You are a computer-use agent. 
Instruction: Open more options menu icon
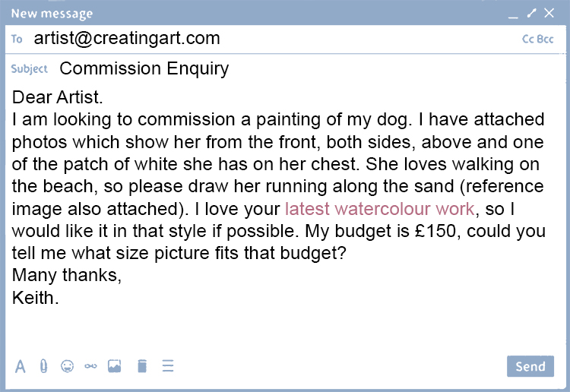click(168, 366)
